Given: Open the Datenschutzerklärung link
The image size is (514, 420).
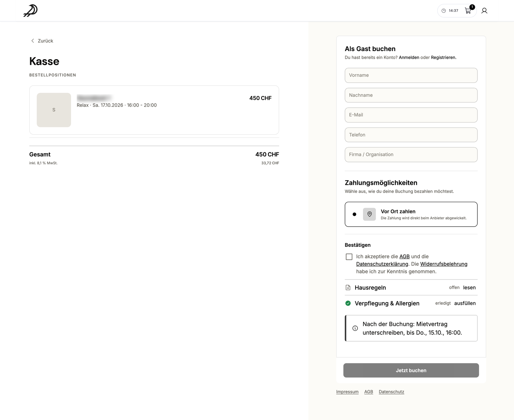Looking at the screenshot, I should click(382, 264).
